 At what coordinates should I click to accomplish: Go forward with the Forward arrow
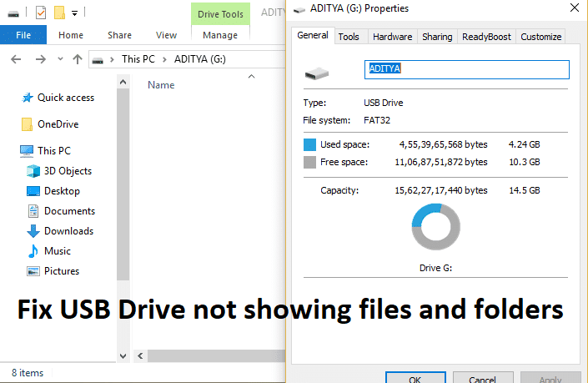click(x=41, y=59)
